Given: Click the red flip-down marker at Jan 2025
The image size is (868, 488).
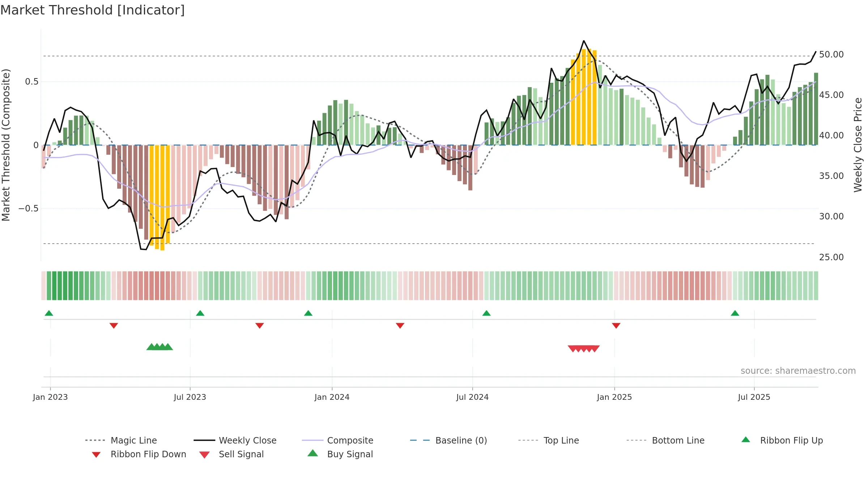Looking at the screenshot, I should [x=616, y=326].
